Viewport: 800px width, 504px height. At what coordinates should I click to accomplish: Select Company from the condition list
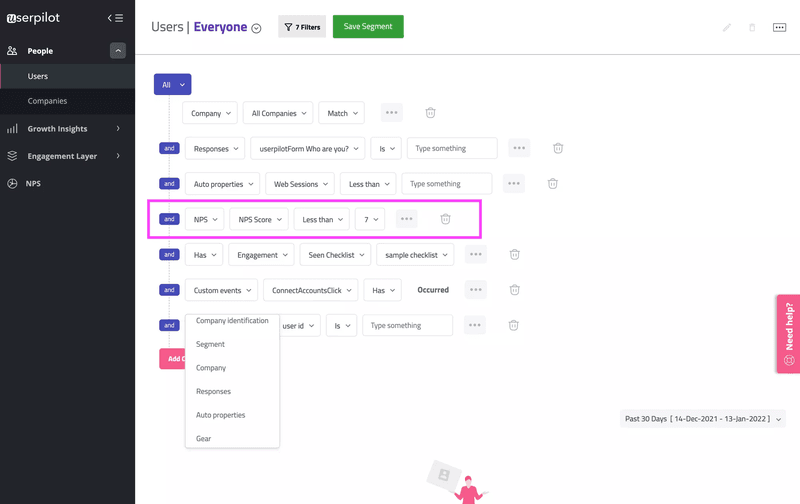pos(211,368)
